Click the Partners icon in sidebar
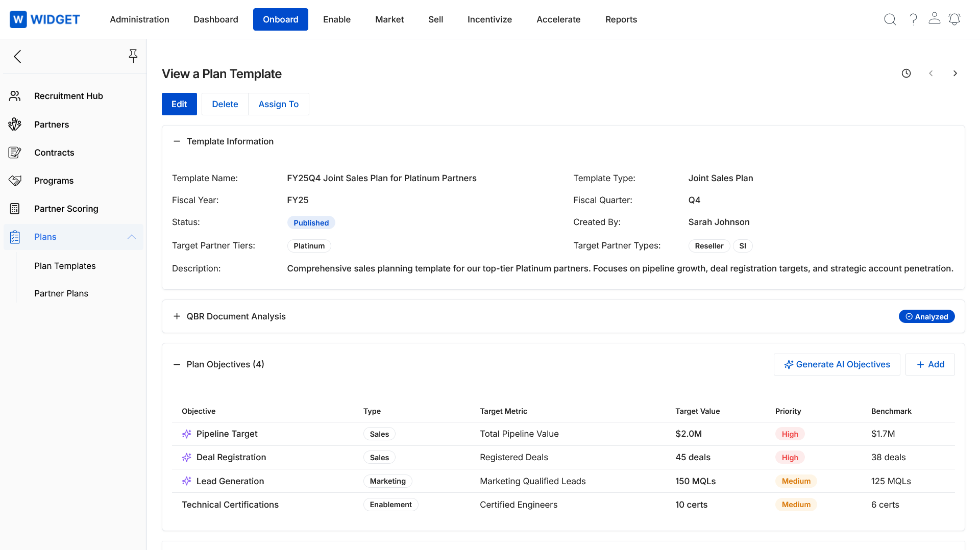Viewport: 980px width, 550px height. tap(15, 124)
